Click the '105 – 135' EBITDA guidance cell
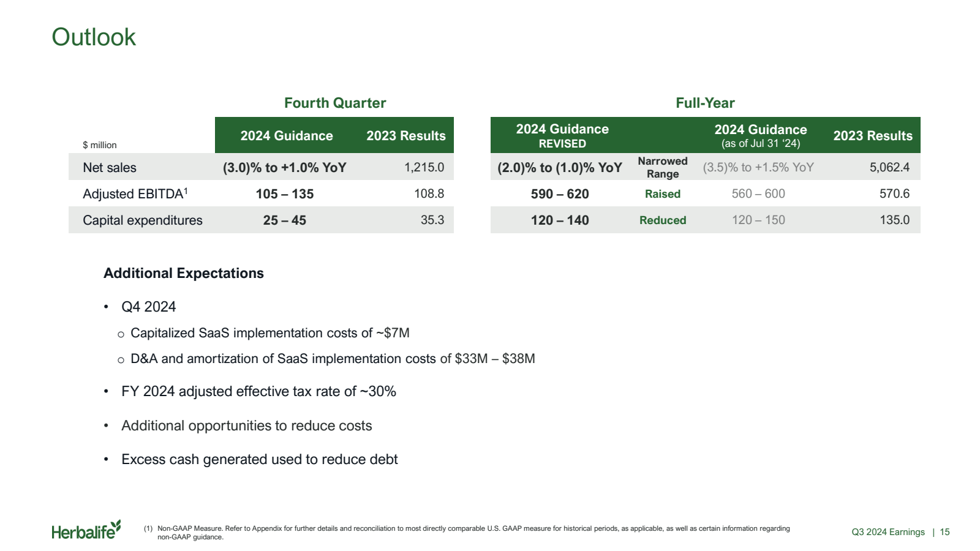This screenshot has height=551, width=980. pos(285,194)
